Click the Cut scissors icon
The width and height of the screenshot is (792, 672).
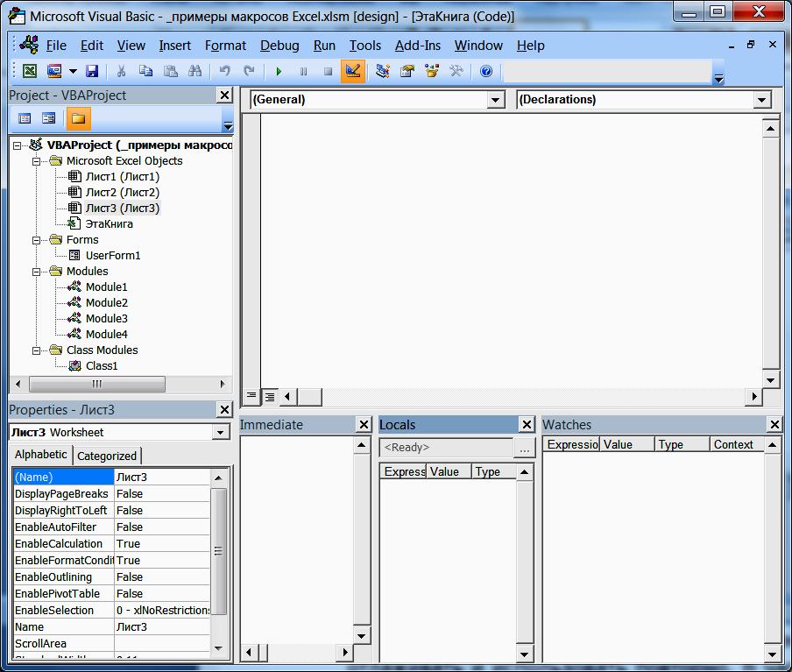coord(121,71)
